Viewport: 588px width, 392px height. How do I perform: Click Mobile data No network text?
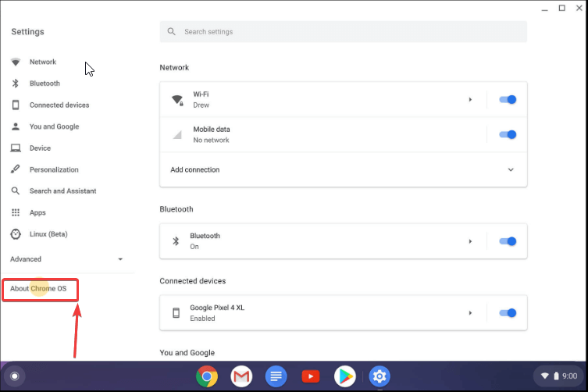click(211, 140)
